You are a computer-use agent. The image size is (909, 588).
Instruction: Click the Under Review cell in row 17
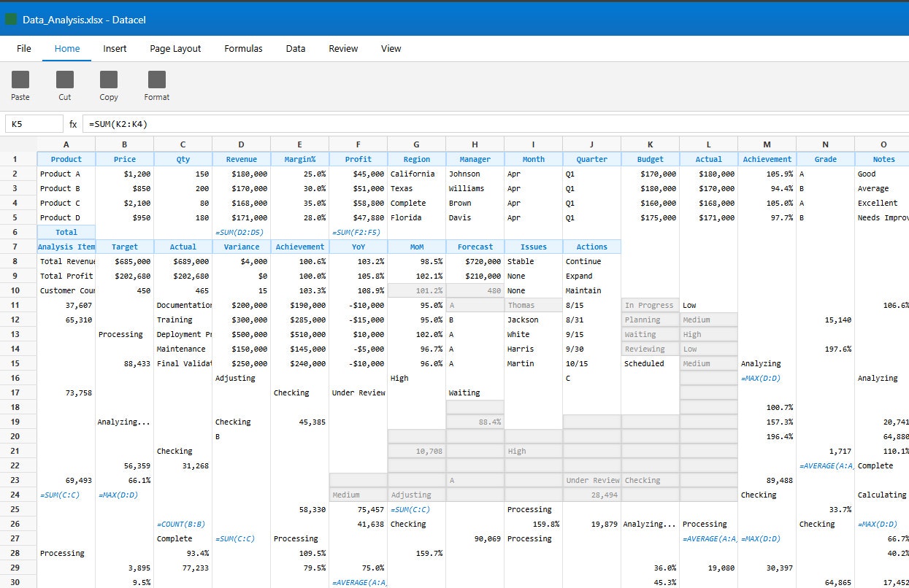(x=358, y=392)
